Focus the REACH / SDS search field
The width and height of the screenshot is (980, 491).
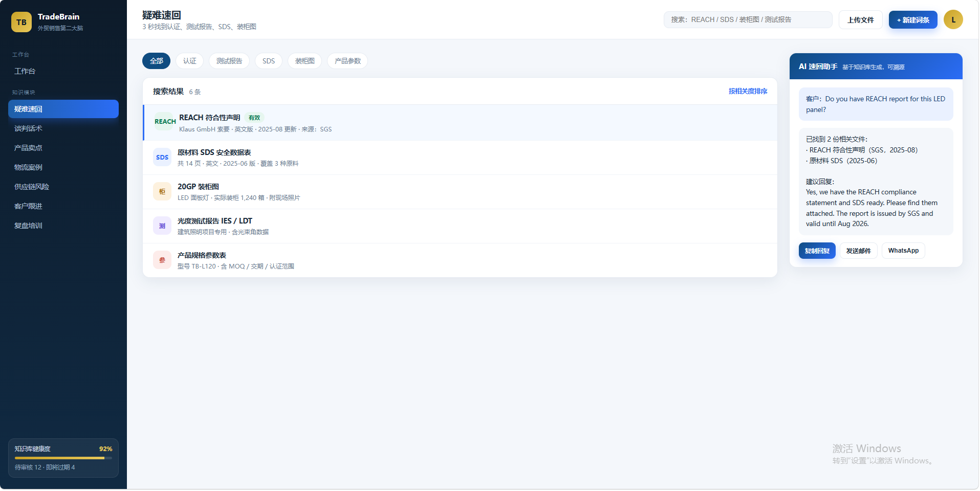coord(748,20)
